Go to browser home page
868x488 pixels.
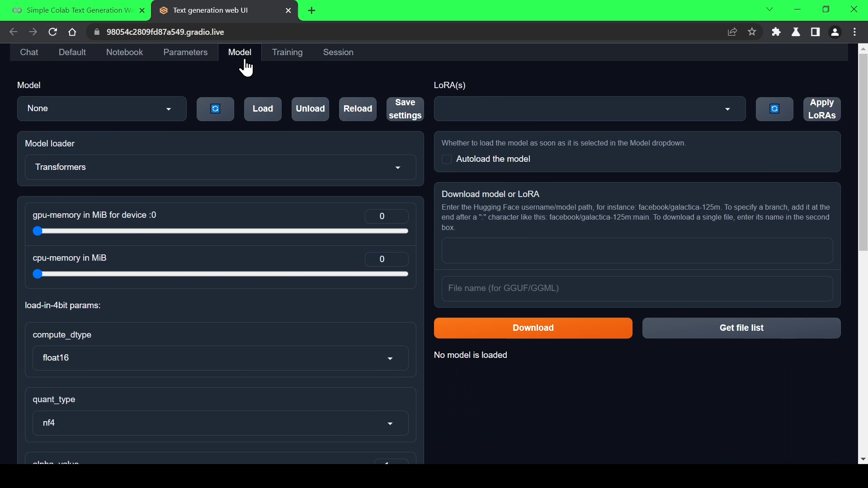pyautogui.click(x=72, y=32)
